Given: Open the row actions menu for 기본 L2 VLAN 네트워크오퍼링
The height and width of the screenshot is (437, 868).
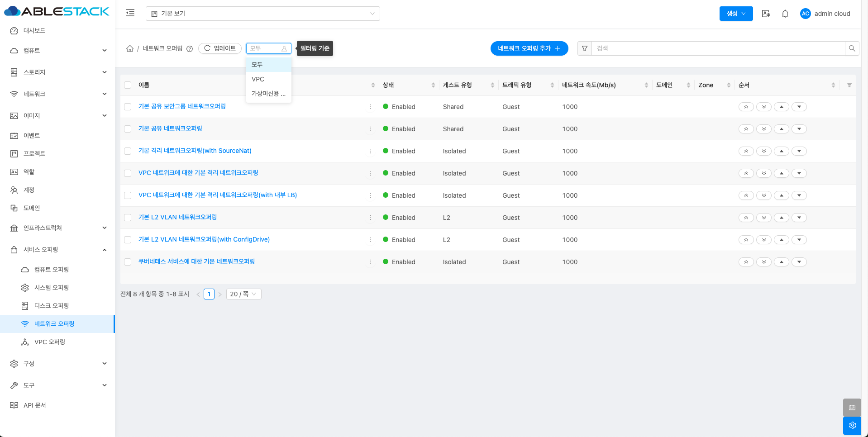Looking at the screenshot, I should (x=370, y=218).
